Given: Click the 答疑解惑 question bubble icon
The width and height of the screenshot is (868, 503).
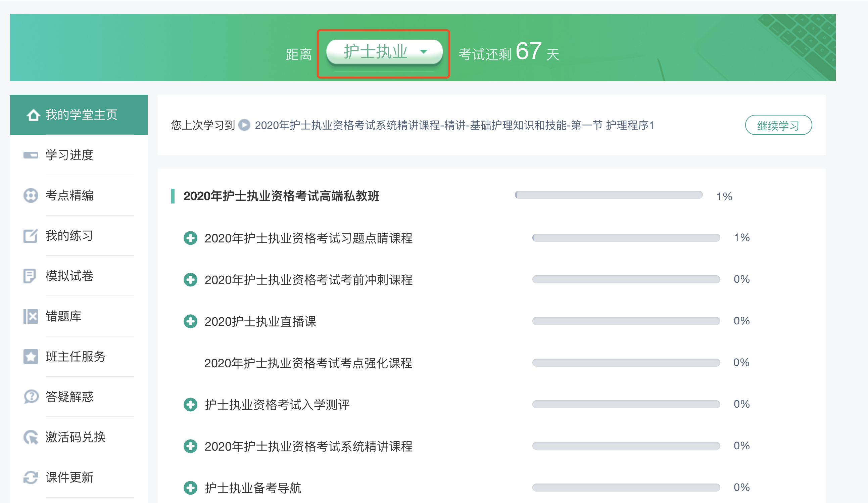Looking at the screenshot, I should pos(31,397).
